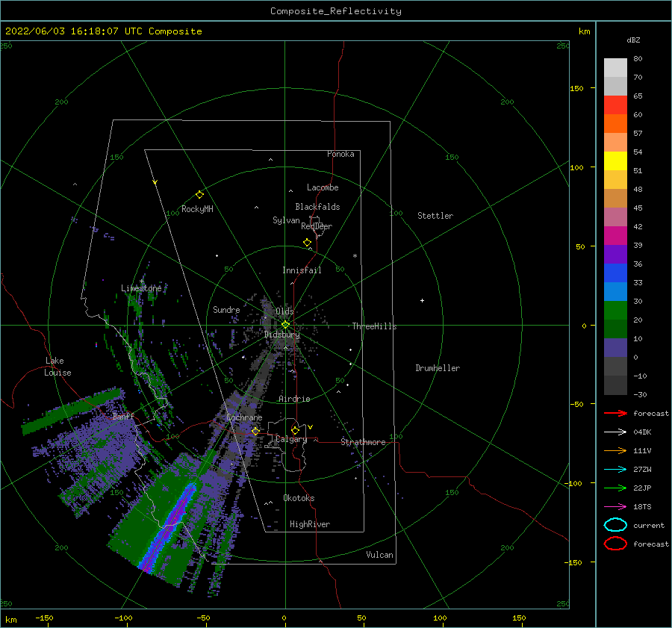Click the Sundre town label
The image size is (672, 628).
coord(226,310)
